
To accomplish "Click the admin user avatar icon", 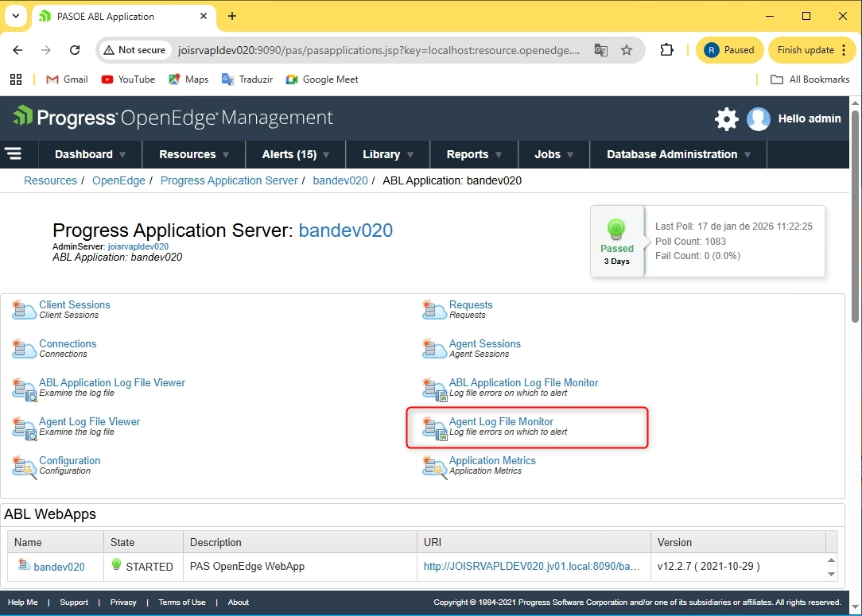I will pyautogui.click(x=759, y=119).
